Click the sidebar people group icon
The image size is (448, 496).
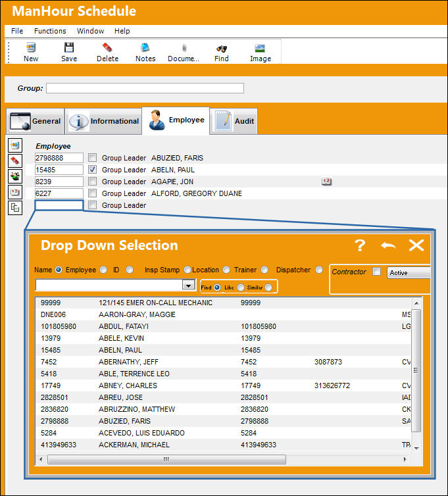(15, 176)
